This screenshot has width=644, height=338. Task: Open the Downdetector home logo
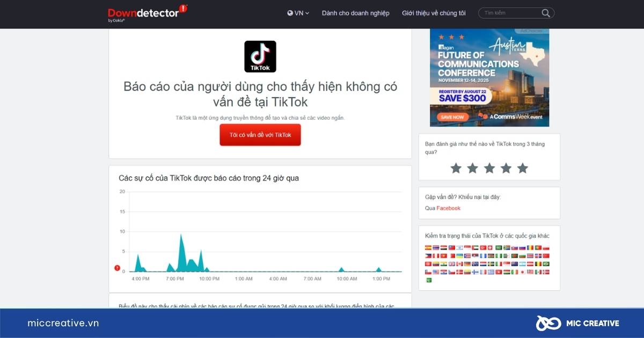click(148, 13)
